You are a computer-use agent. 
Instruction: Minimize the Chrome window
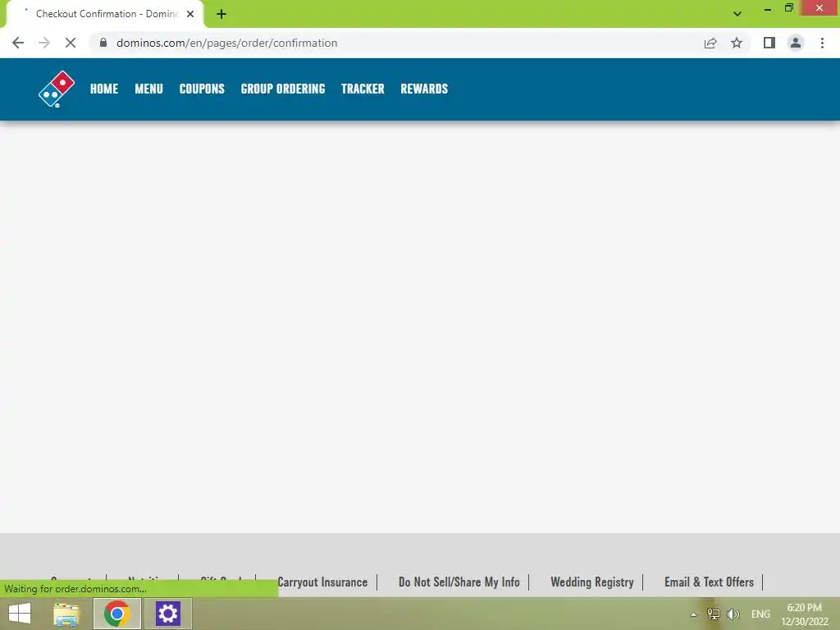(768, 8)
